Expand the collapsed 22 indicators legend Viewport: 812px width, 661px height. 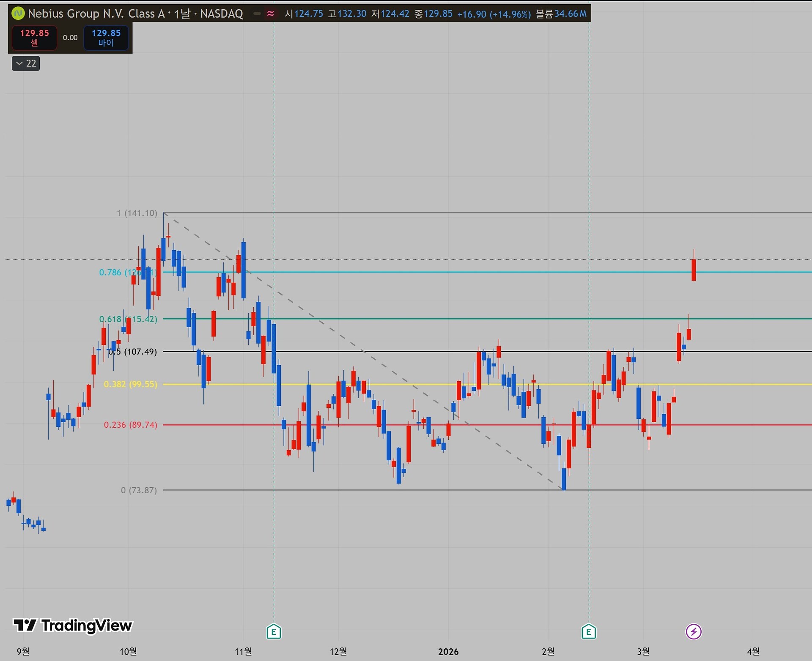(26, 63)
